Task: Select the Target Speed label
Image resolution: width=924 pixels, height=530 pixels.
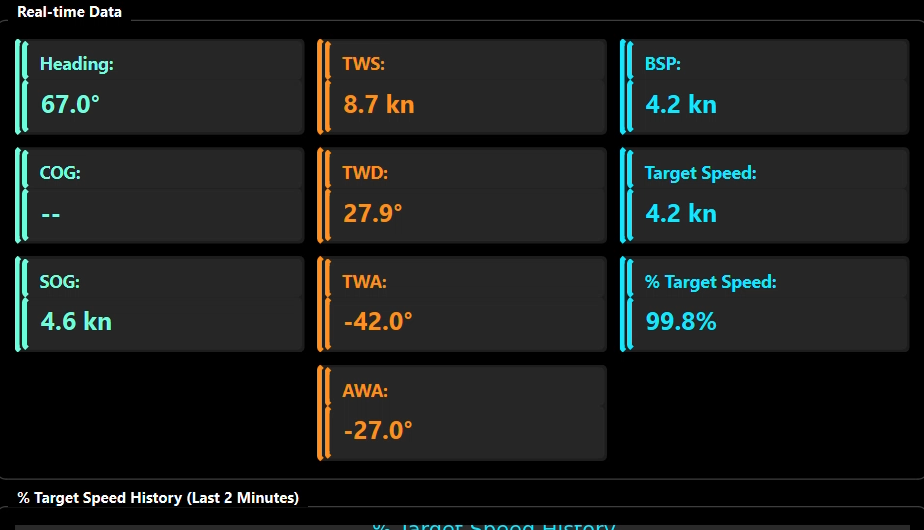Action: (x=700, y=173)
